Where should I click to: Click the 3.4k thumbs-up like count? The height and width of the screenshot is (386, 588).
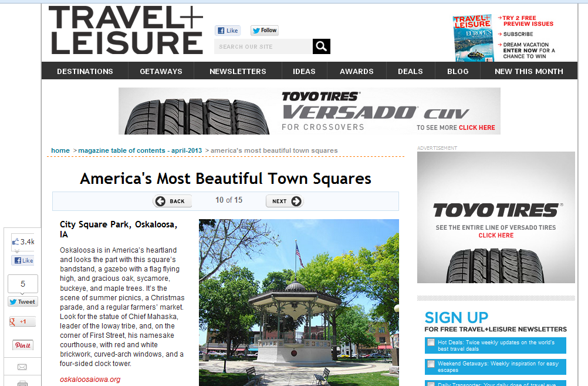[23, 242]
